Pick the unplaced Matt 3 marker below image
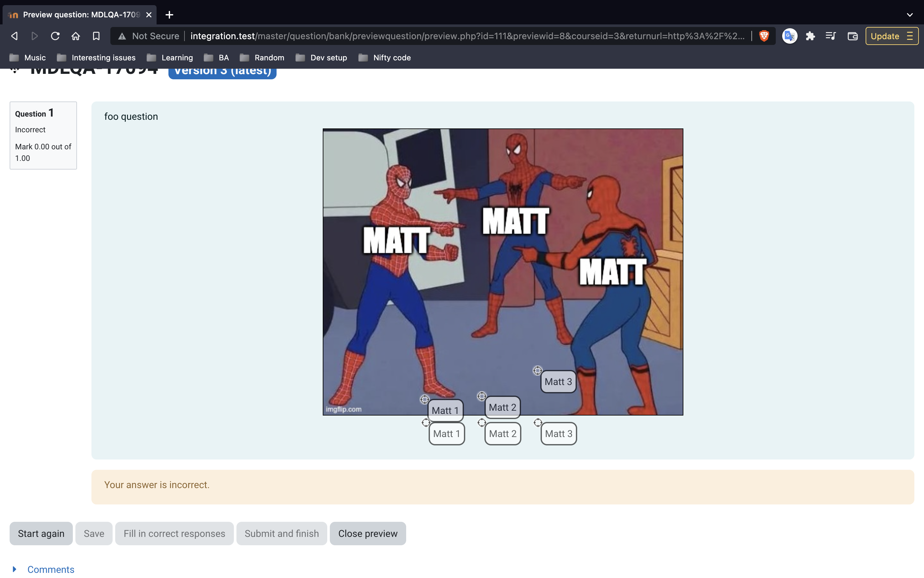The width and height of the screenshot is (924, 578). 559,433
